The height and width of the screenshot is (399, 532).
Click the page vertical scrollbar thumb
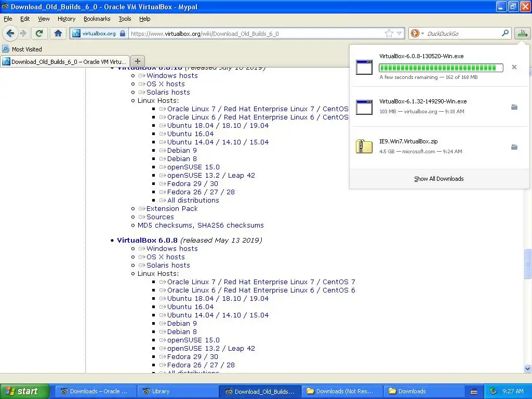coord(528,263)
